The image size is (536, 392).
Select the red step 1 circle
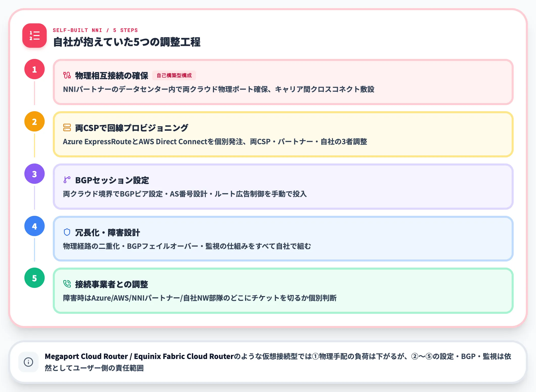click(35, 69)
